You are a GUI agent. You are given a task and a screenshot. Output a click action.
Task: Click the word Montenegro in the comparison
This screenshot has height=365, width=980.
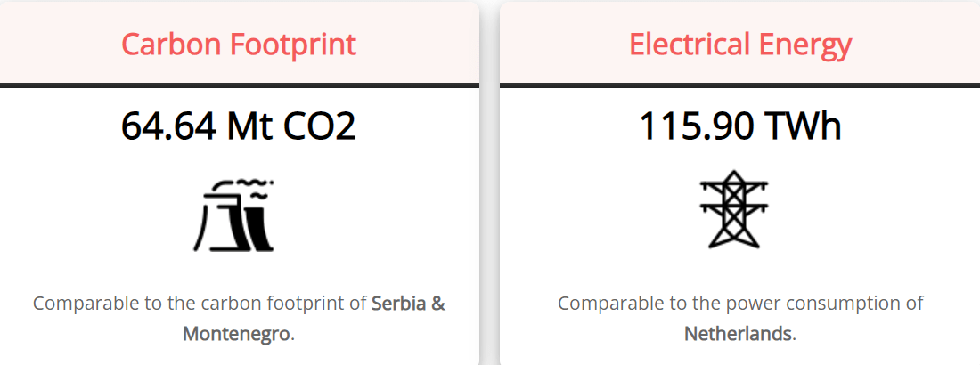[x=236, y=335]
